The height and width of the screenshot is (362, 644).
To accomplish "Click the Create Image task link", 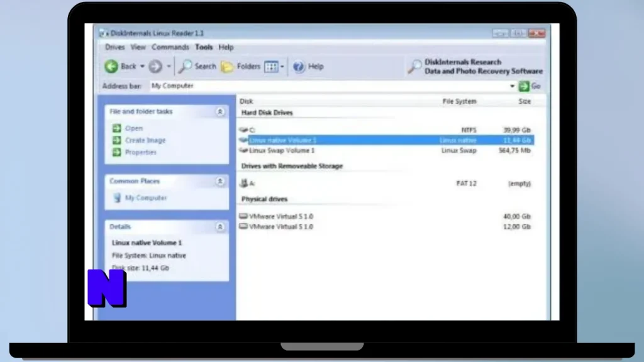I will point(145,140).
